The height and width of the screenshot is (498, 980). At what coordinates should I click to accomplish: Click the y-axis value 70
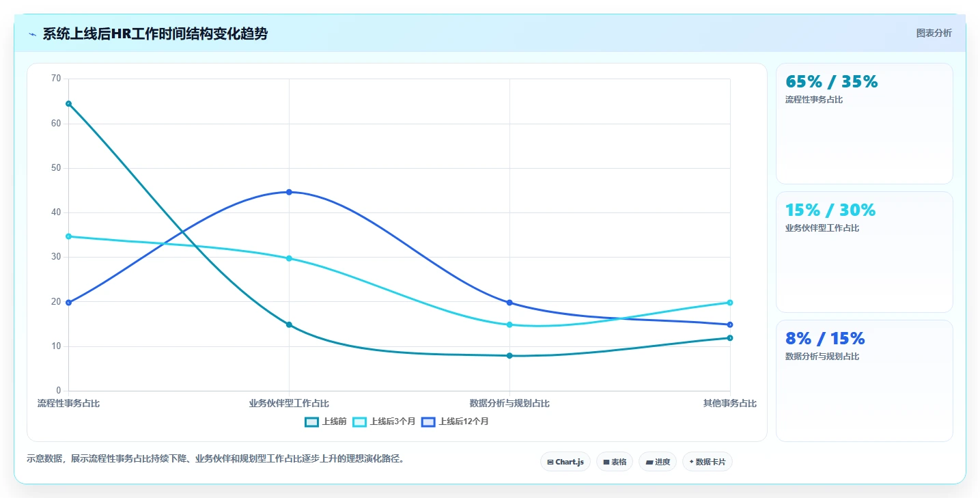[x=56, y=79]
